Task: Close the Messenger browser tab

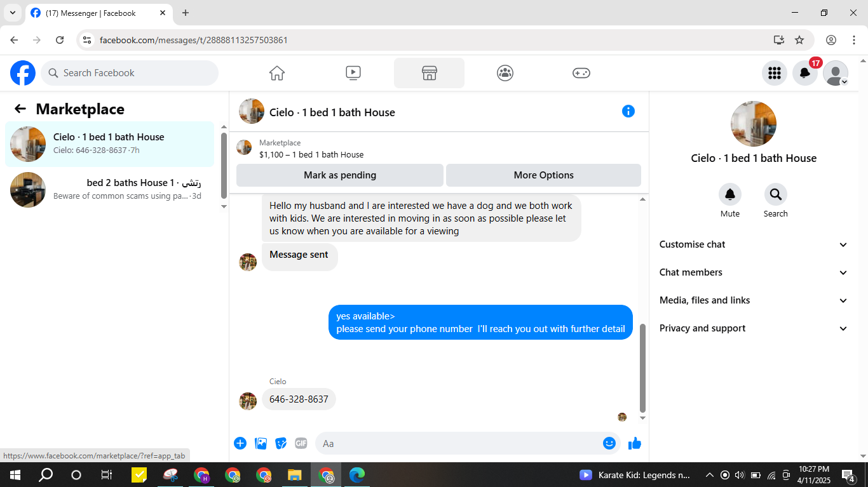Action: click(163, 13)
